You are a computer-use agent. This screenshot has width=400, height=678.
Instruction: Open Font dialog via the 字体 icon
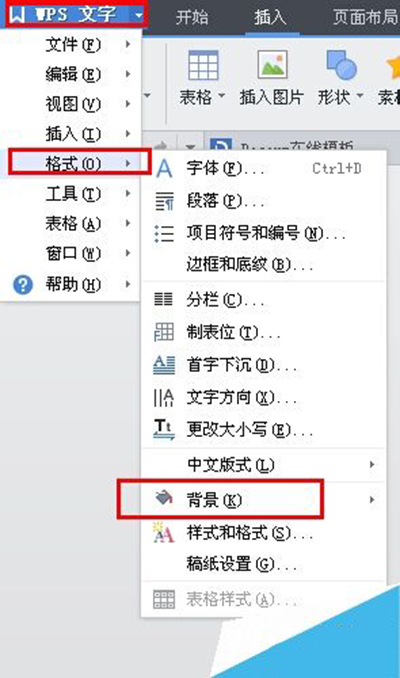[x=164, y=168]
